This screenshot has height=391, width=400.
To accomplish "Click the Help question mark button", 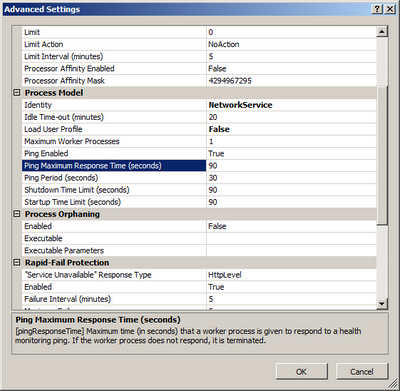I will pyautogui.click(x=377, y=9).
